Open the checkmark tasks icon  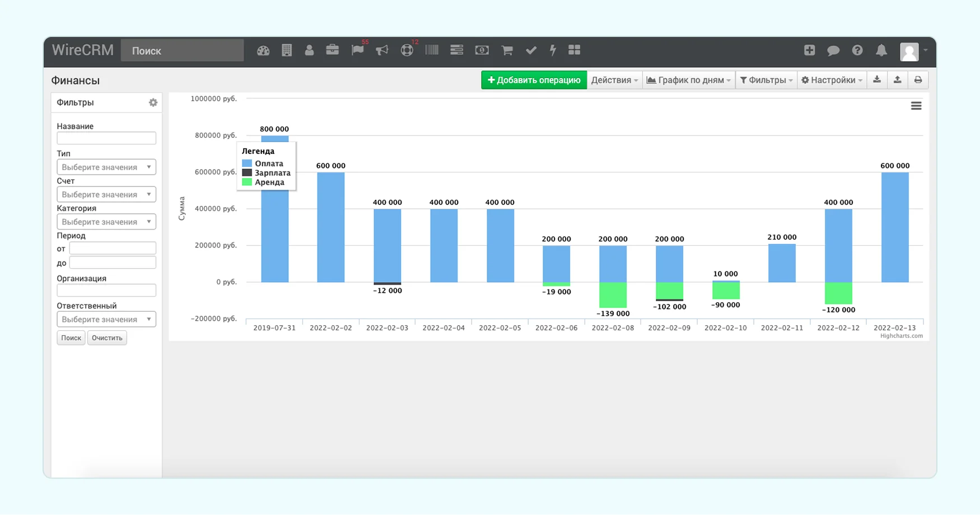click(531, 50)
